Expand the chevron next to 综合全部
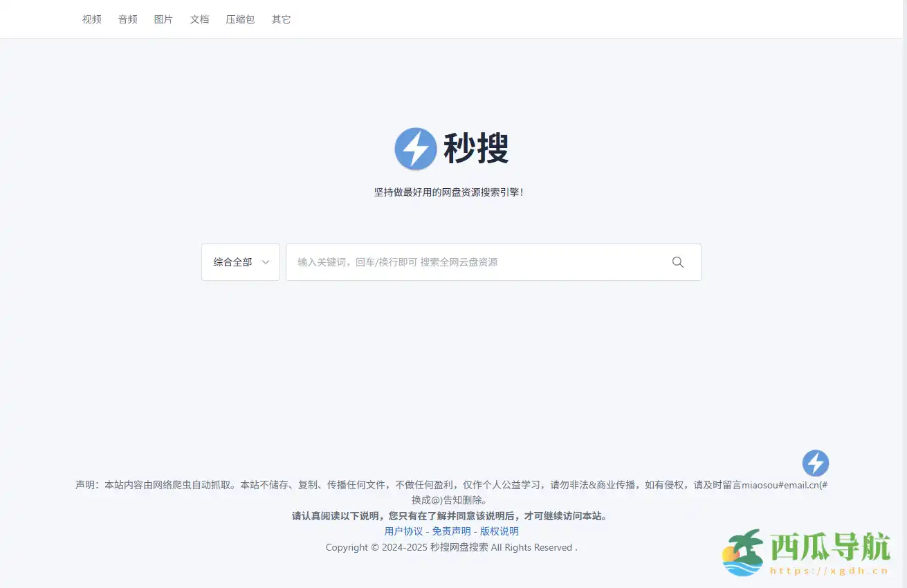Screen dimensions: 907x588 coord(266,262)
